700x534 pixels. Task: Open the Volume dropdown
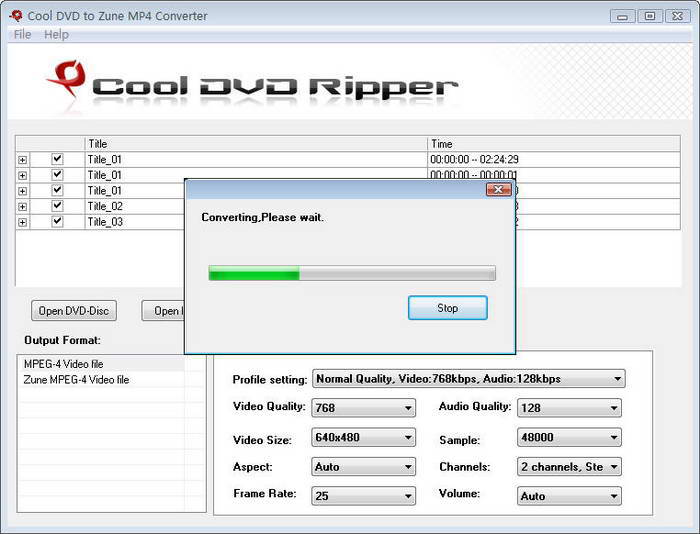569,496
